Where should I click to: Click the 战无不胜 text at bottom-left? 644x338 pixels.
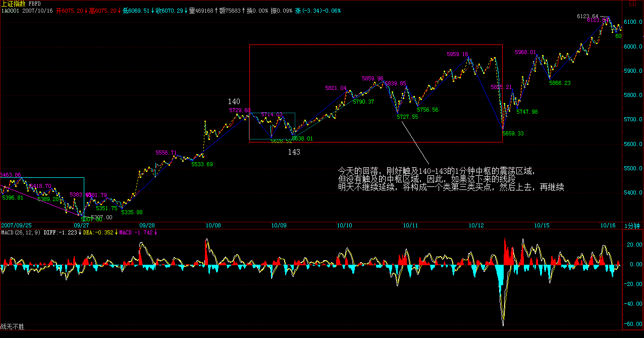pos(13,327)
